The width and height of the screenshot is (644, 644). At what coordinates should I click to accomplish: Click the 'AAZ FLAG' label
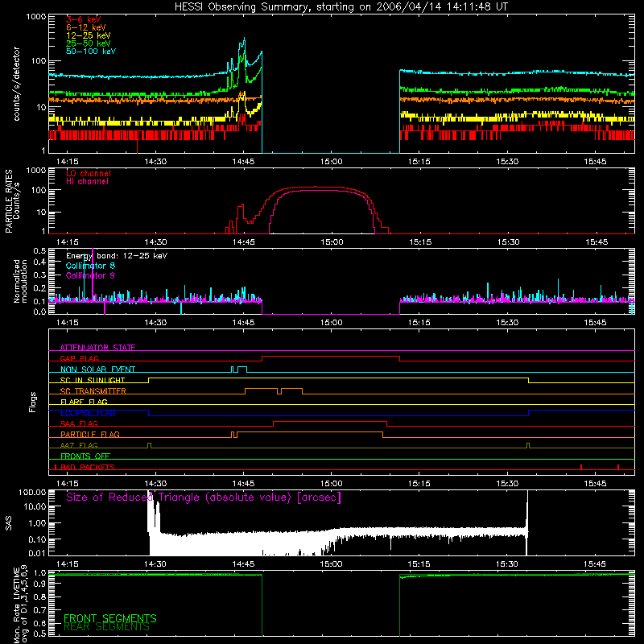tap(79, 446)
